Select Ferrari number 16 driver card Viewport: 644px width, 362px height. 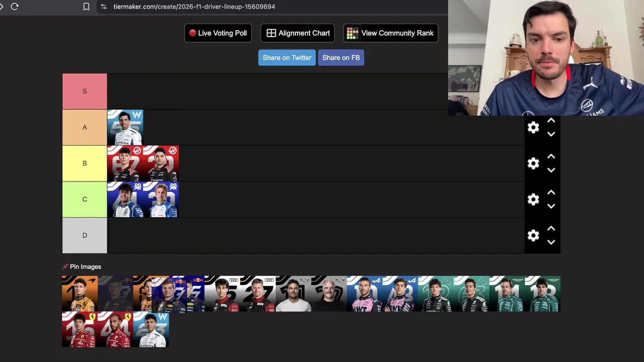coord(79,330)
